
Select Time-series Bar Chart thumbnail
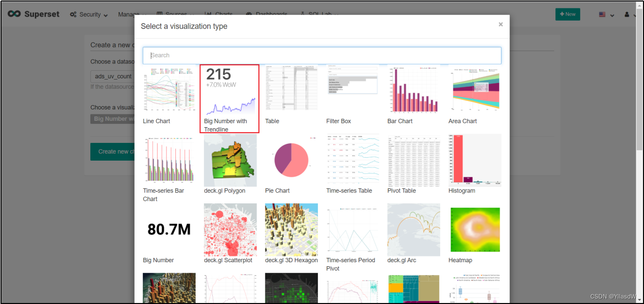(x=169, y=160)
